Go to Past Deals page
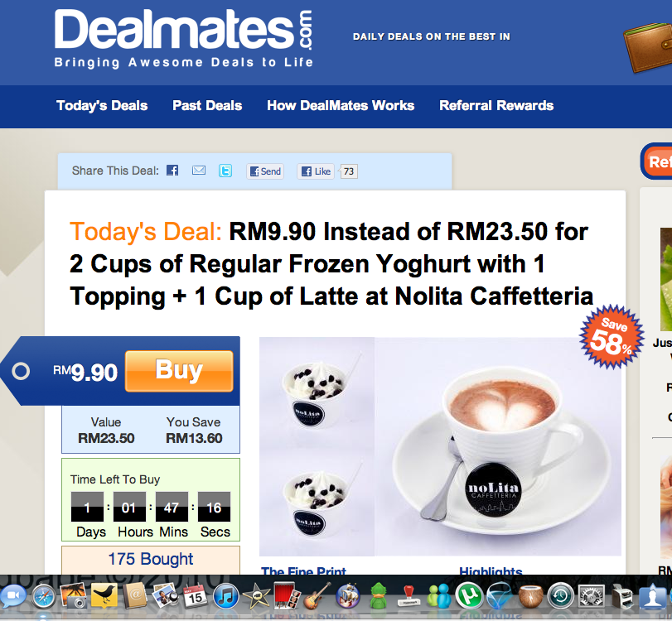 click(x=207, y=105)
